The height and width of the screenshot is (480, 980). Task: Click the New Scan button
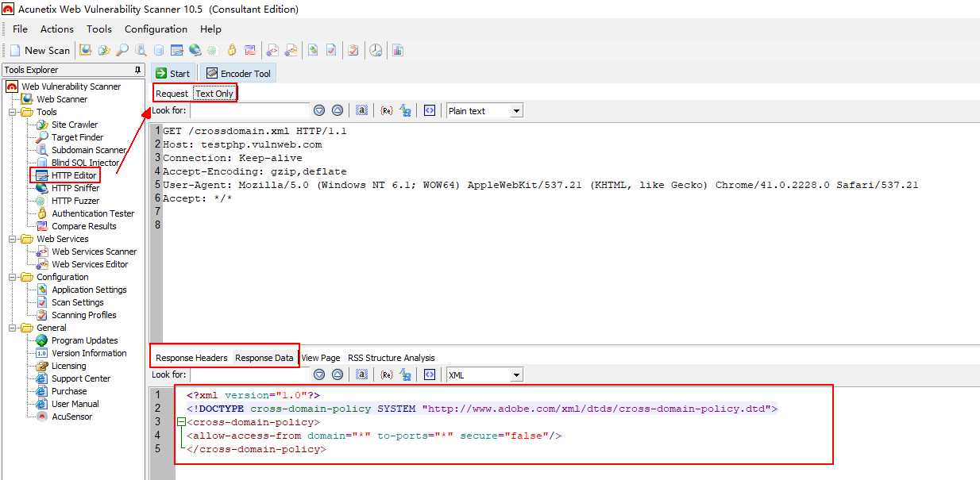pos(40,50)
